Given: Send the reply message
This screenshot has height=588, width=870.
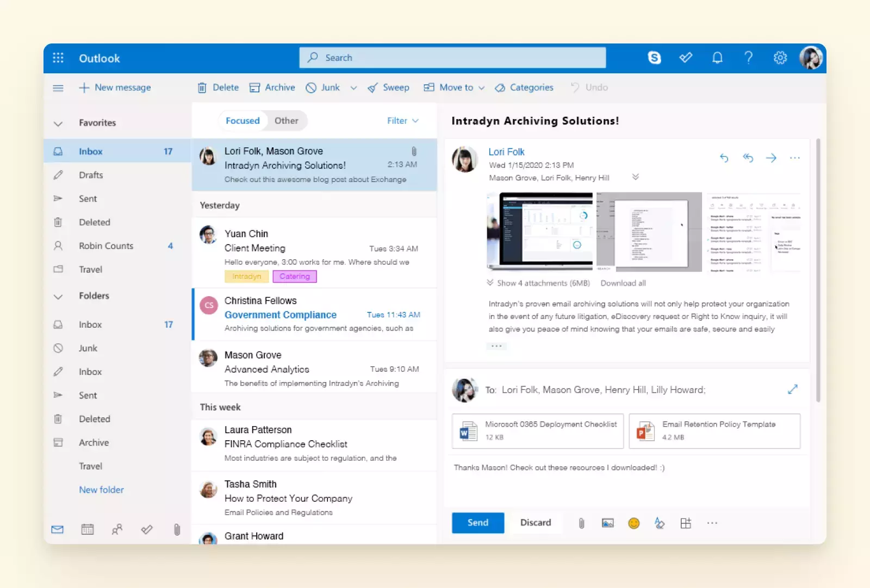Looking at the screenshot, I should click(477, 522).
